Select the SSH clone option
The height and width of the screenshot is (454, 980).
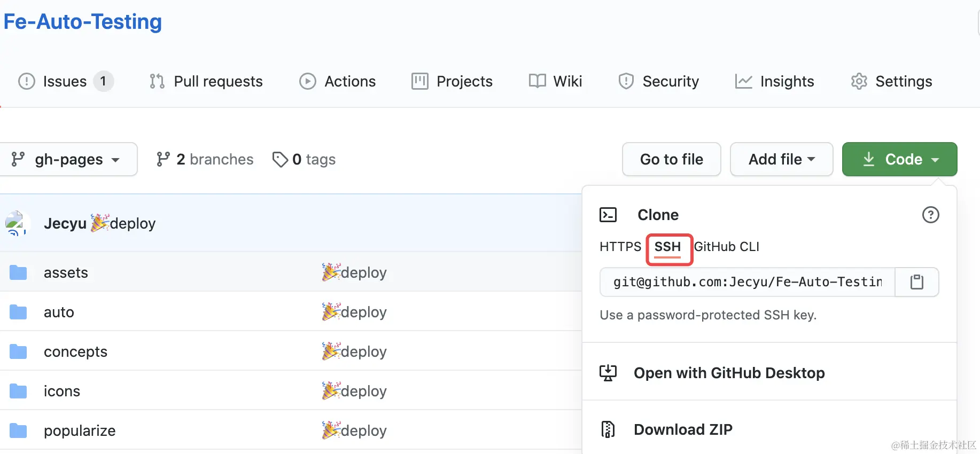click(668, 247)
